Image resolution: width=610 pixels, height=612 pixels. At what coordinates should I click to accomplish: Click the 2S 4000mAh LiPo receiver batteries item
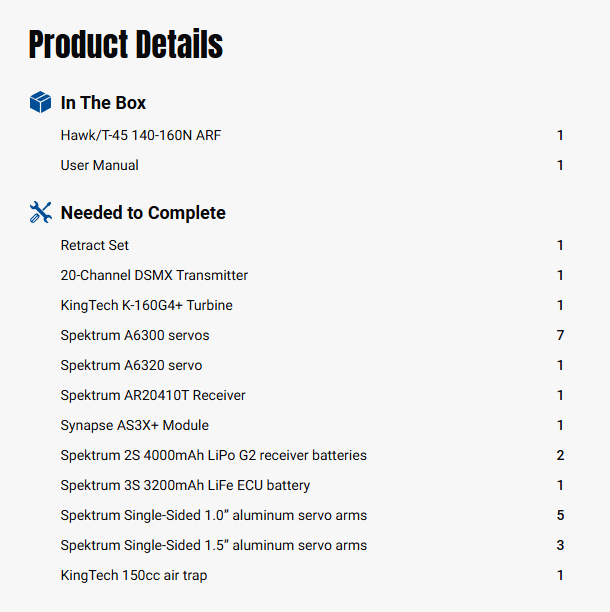pos(213,455)
